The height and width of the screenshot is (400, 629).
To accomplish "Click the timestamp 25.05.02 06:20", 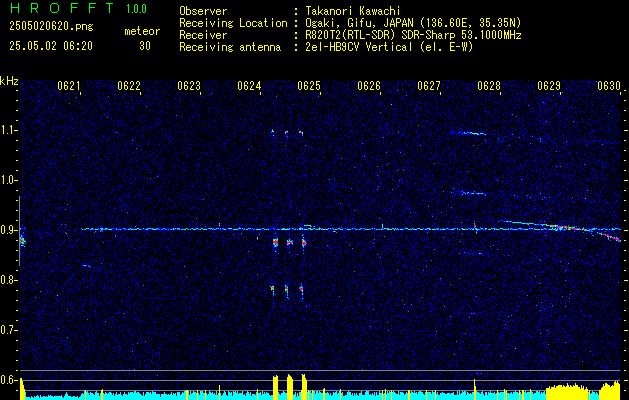I will pyautogui.click(x=51, y=46).
